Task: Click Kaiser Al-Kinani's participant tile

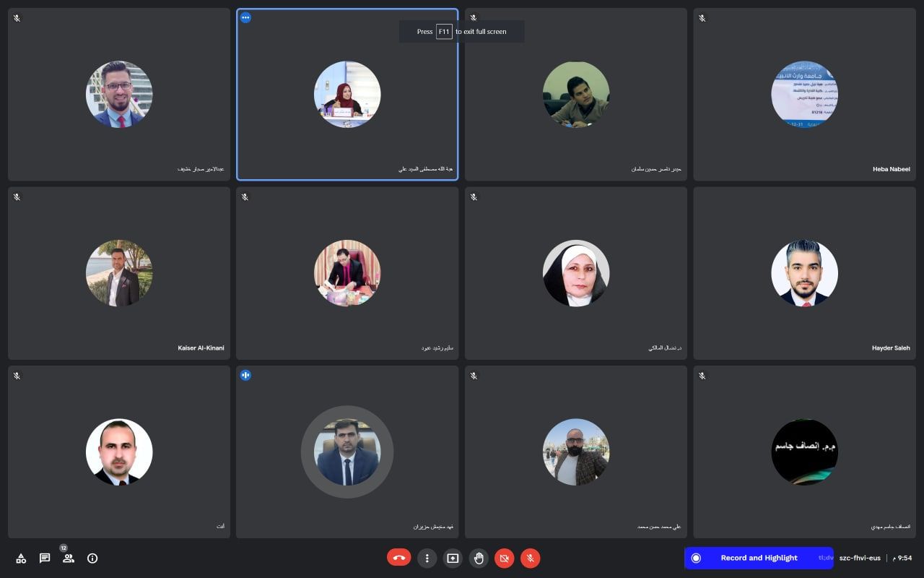Action: coord(119,273)
